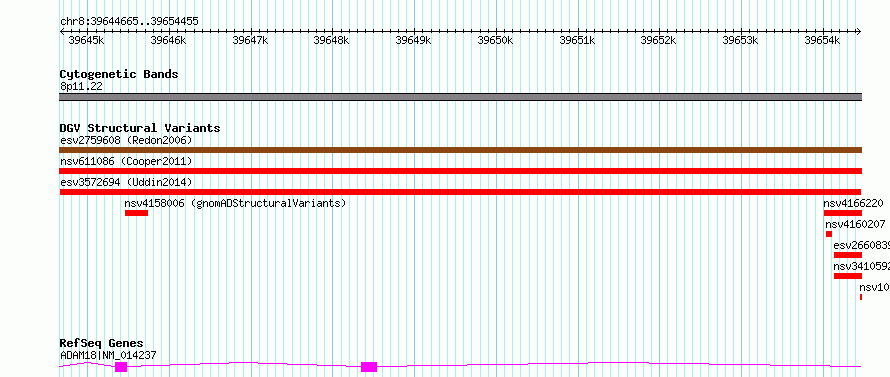This screenshot has height=377, width=890.
Task: Click the nsv4166220 variant red bar
Action: pyautogui.click(x=843, y=213)
